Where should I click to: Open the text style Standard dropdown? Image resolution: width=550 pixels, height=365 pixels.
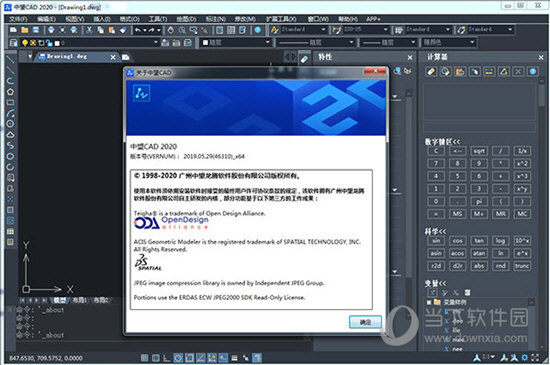[323, 30]
